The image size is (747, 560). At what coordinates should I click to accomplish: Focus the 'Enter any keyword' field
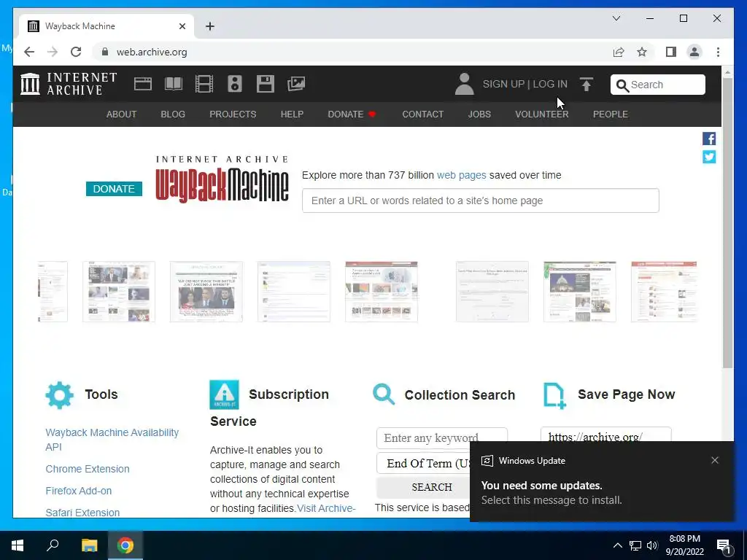441,438
